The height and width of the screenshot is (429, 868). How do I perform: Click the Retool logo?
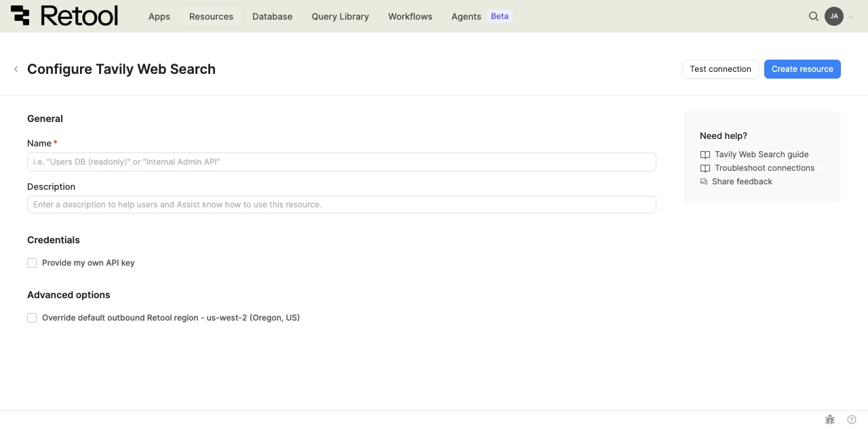click(x=64, y=16)
